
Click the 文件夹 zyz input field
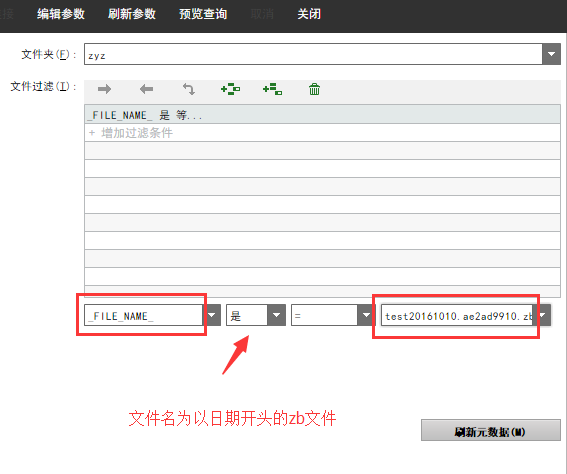313,54
